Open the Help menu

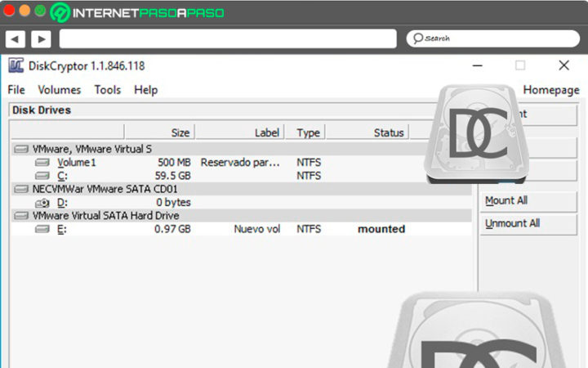[146, 90]
